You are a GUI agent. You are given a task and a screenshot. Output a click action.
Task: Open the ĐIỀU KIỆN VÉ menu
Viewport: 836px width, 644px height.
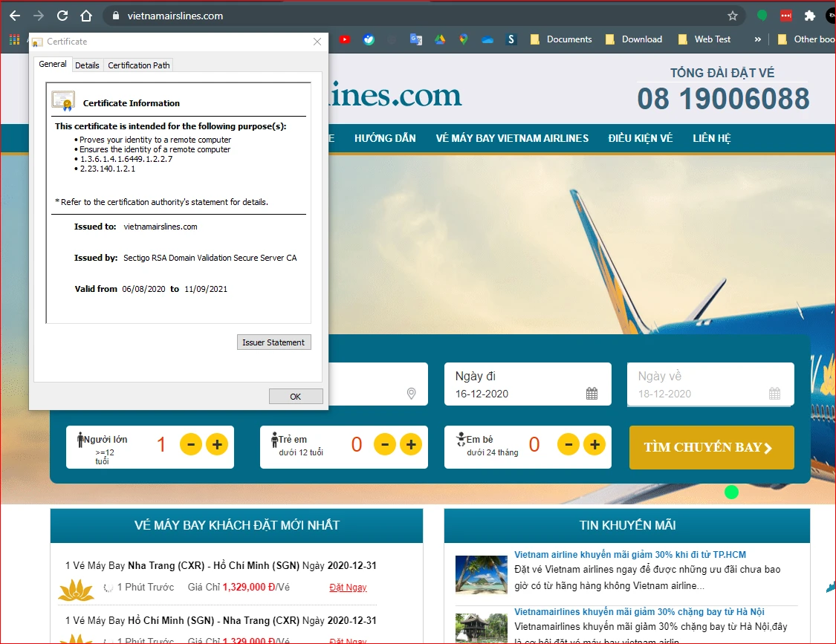(641, 138)
